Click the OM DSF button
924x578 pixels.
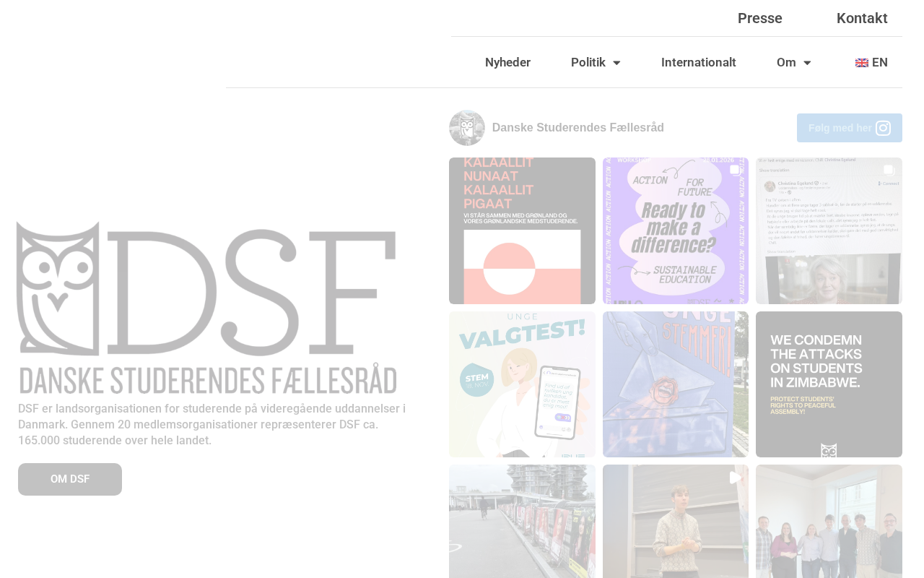(70, 479)
